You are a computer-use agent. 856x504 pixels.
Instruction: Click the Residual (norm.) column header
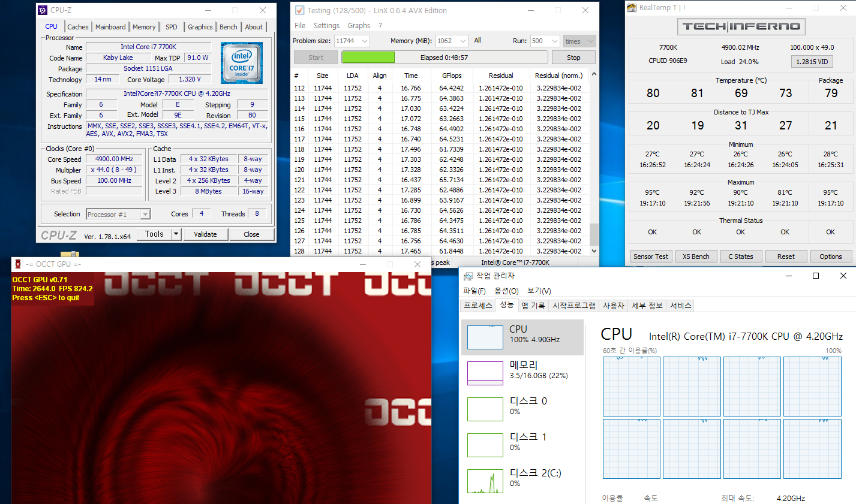[558, 76]
